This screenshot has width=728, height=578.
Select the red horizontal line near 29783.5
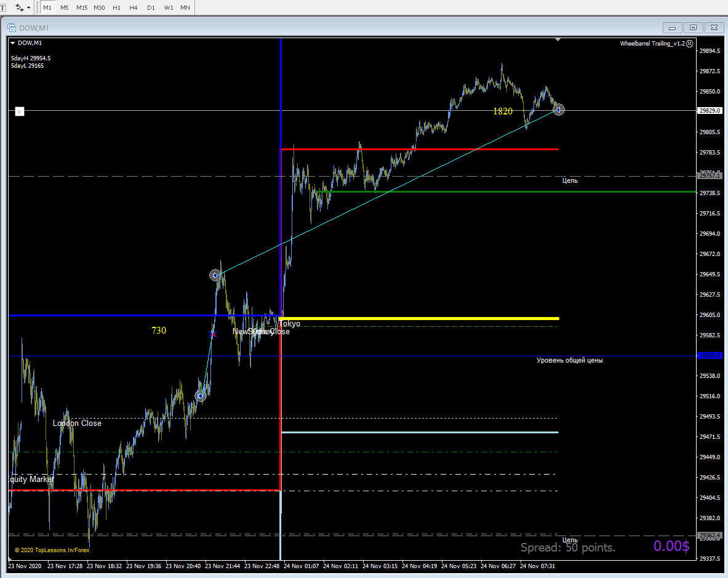420,149
